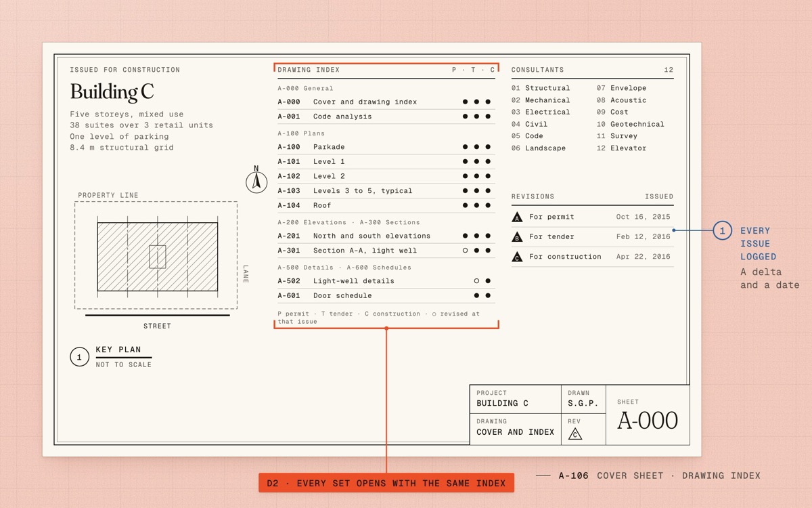Screen dimensions: 812x508
Task: Click the REVISIONS heading
Action: tap(533, 196)
